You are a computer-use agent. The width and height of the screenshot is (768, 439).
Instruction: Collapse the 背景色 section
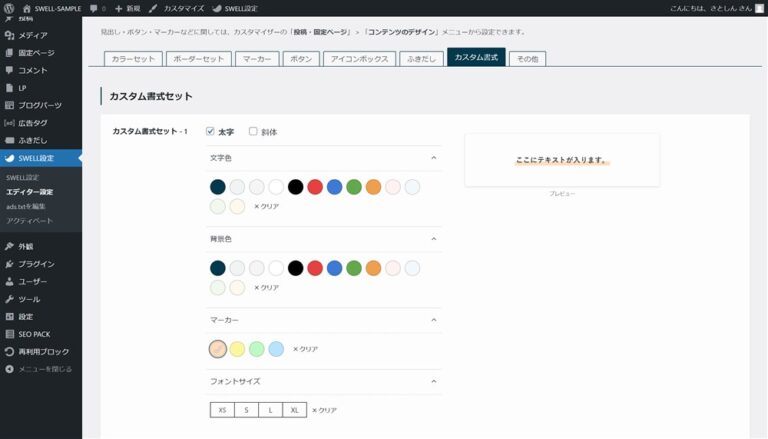pyautogui.click(x=434, y=239)
